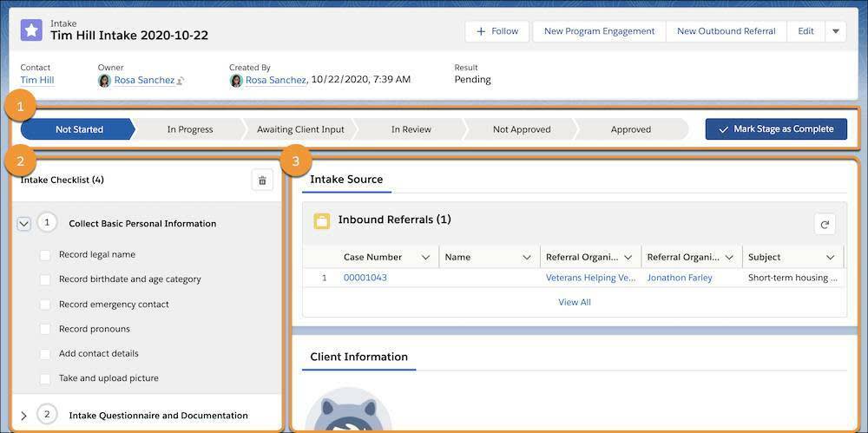The height and width of the screenshot is (433, 868).
Task: Check Record legal name
Action: point(45,255)
